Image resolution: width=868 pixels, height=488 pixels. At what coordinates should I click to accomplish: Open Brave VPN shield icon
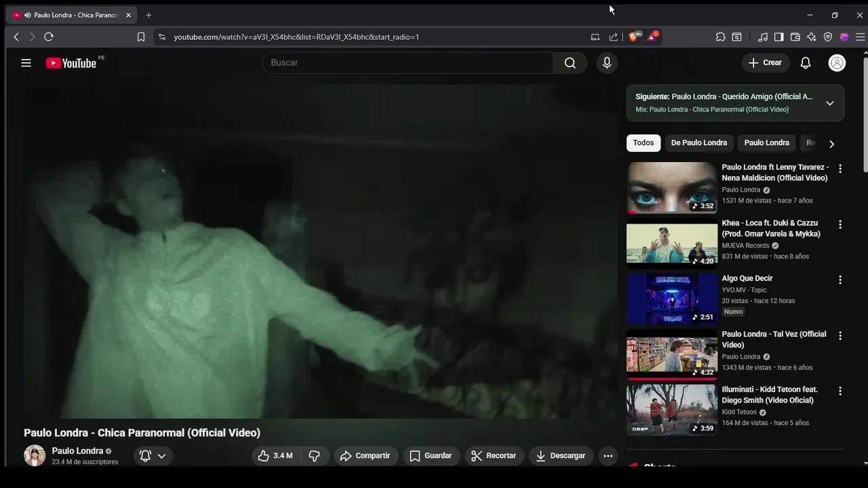(828, 37)
